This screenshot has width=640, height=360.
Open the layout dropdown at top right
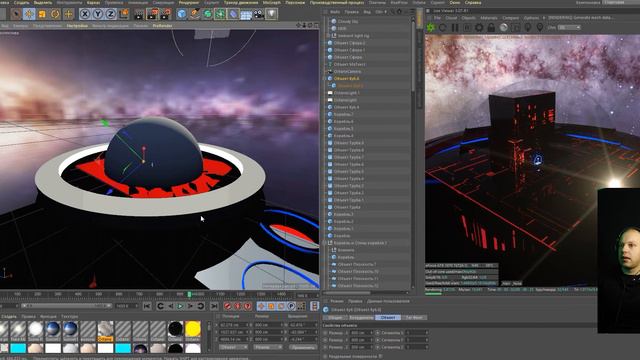point(620,2)
